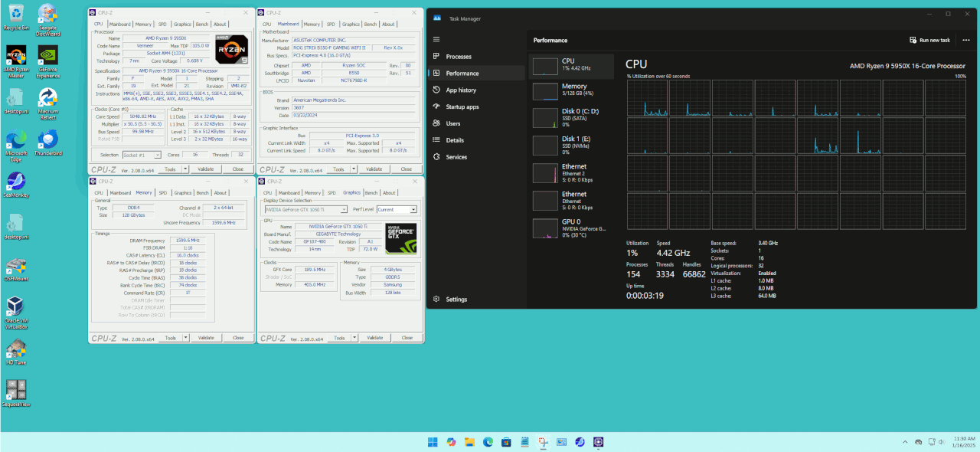
Task: Open the Task Manager hamburger navigation menu
Action: tap(436, 39)
